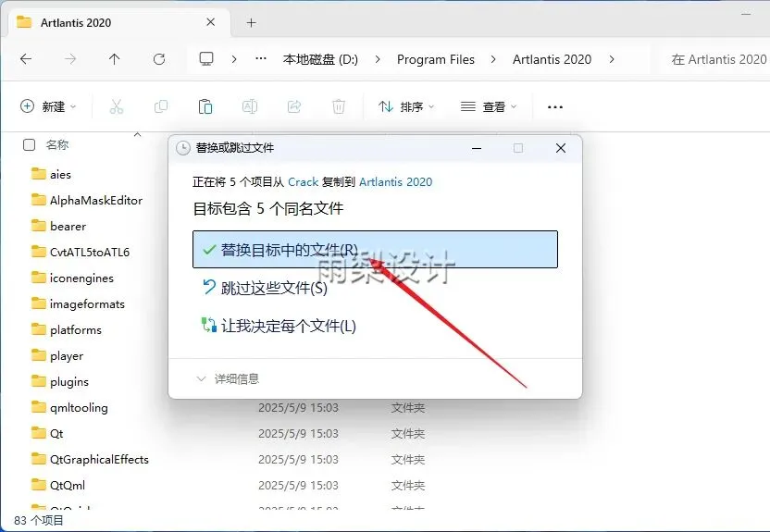
Task: Select the plugins folder
Action: point(60,382)
